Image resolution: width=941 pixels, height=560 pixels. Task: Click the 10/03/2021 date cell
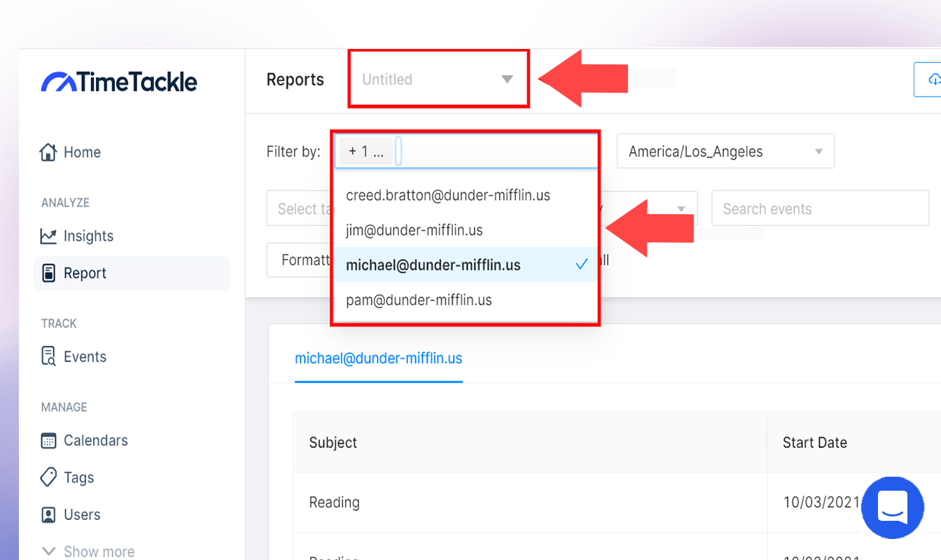coord(821,503)
